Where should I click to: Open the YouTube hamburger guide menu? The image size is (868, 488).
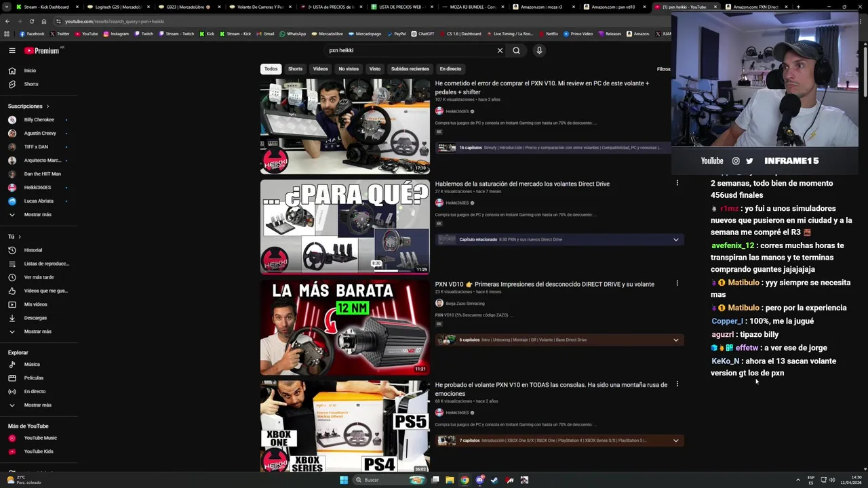[x=12, y=50]
